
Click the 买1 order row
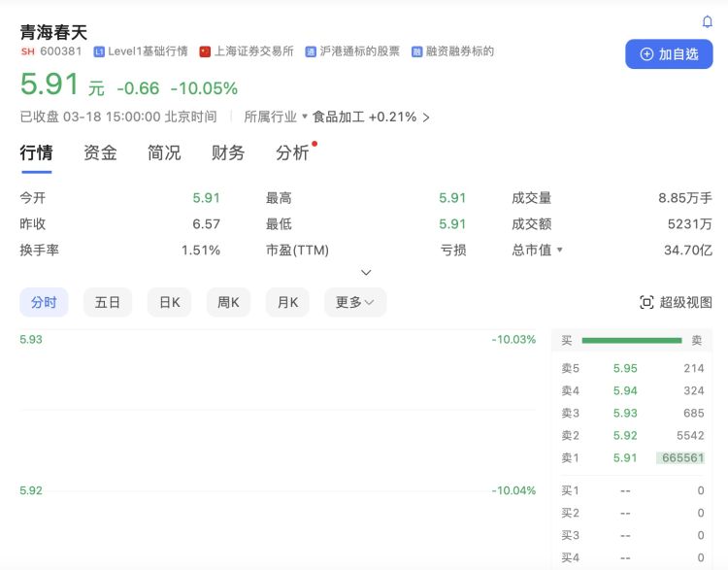point(632,490)
